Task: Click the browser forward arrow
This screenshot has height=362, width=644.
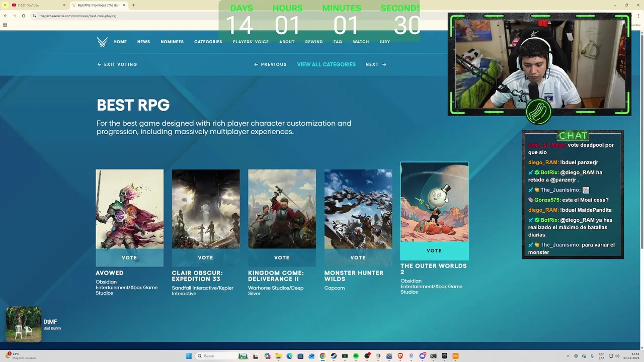Action: [14, 16]
